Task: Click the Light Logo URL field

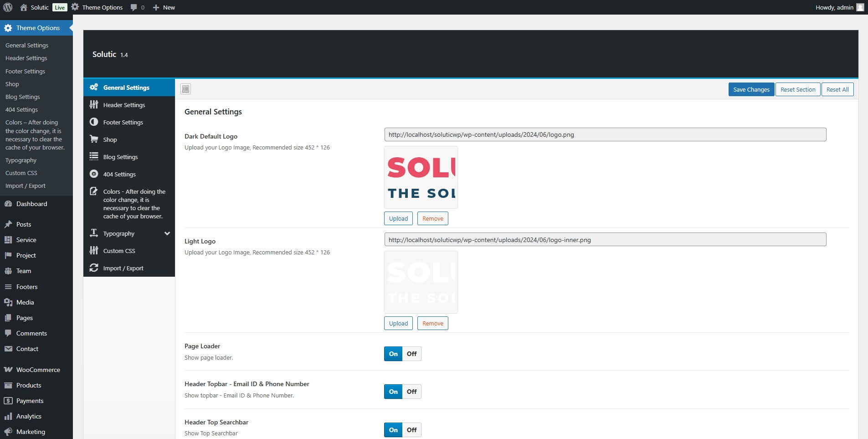Action: 605,240
